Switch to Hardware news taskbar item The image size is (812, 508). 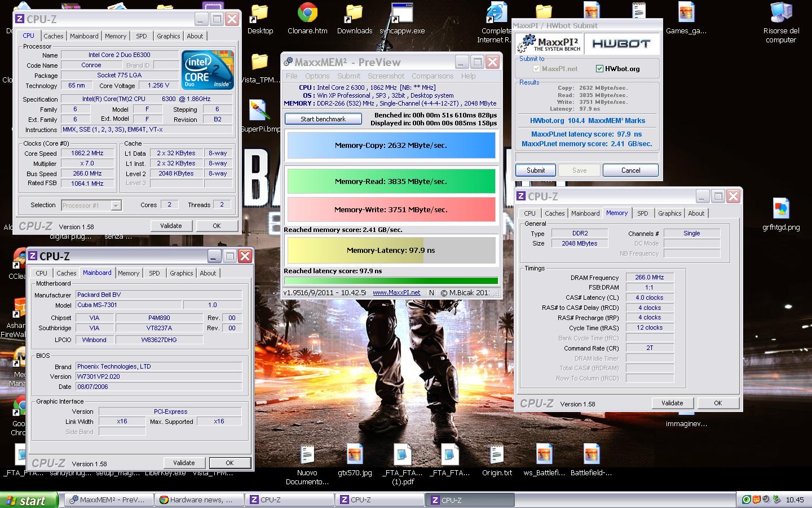point(200,500)
